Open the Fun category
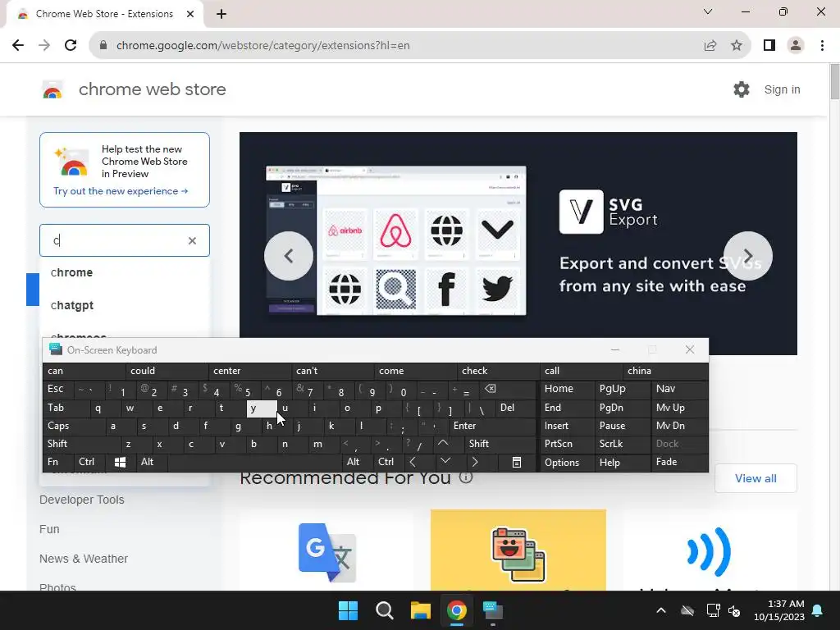The height and width of the screenshot is (630, 840). click(x=49, y=529)
